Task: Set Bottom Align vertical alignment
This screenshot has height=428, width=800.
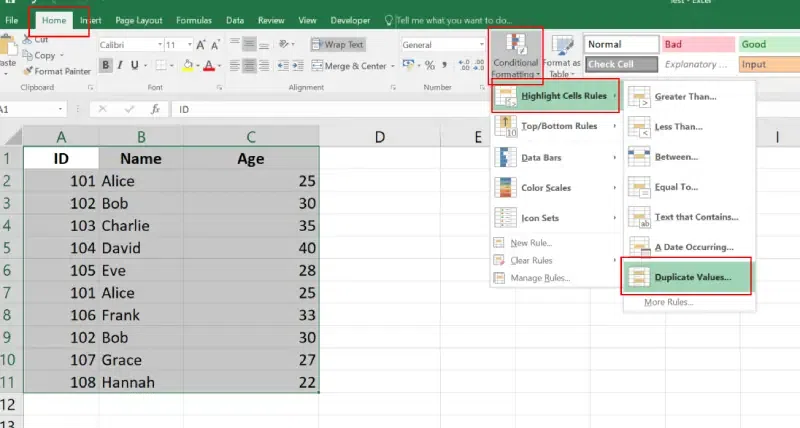Action: (264, 45)
